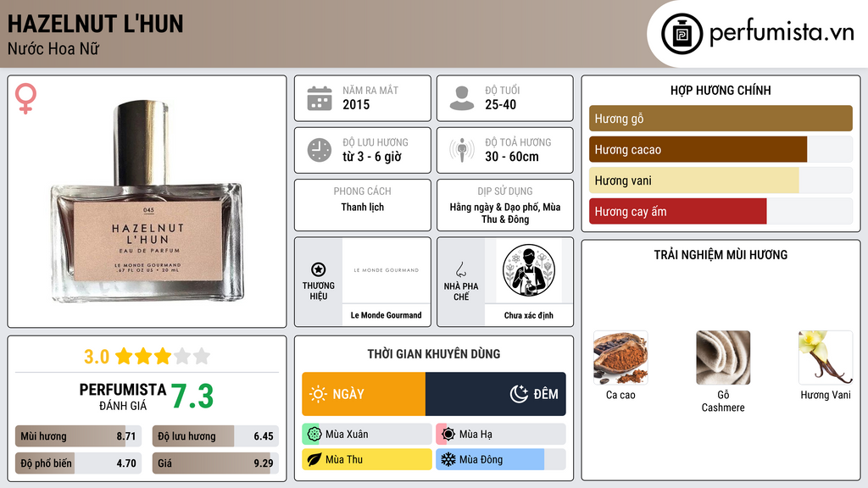The image size is (868, 488).
Task: Click the Gỗ Cashmere note thumbnail
Action: (723, 358)
